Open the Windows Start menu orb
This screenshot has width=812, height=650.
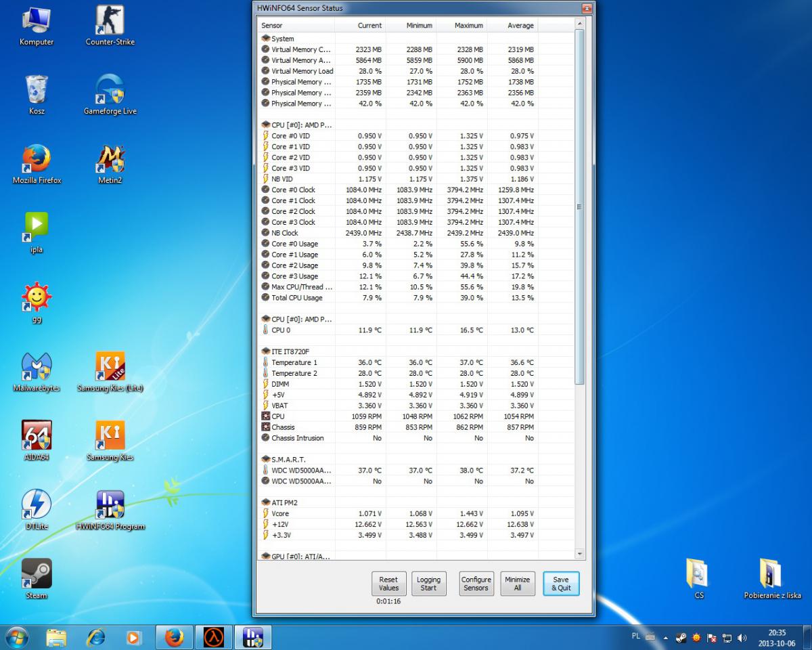tap(16, 637)
